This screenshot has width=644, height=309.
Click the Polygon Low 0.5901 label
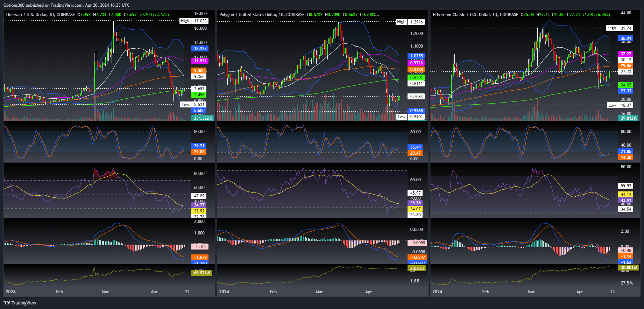click(x=411, y=117)
